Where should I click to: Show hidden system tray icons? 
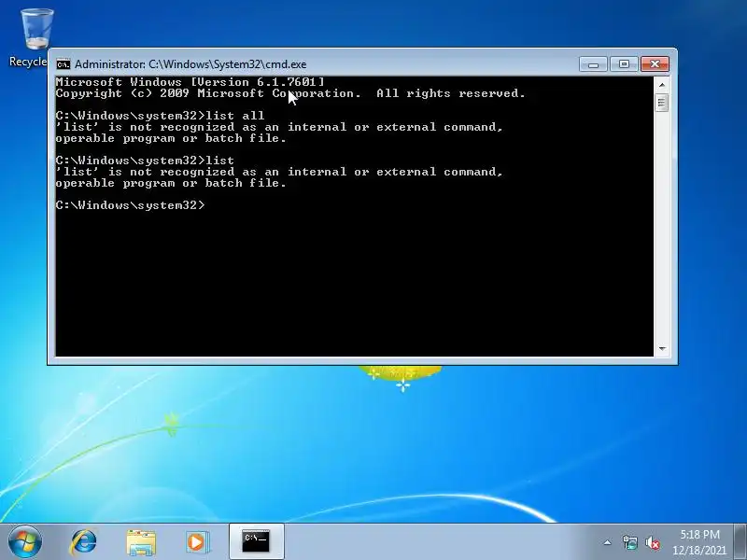click(x=608, y=542)
